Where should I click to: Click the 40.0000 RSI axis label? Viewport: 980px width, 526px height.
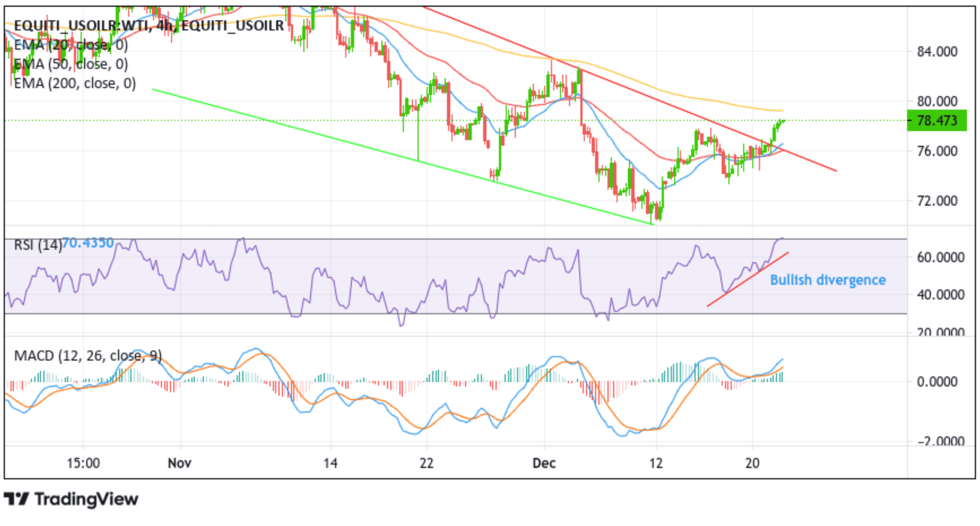(x=940, y=295)
